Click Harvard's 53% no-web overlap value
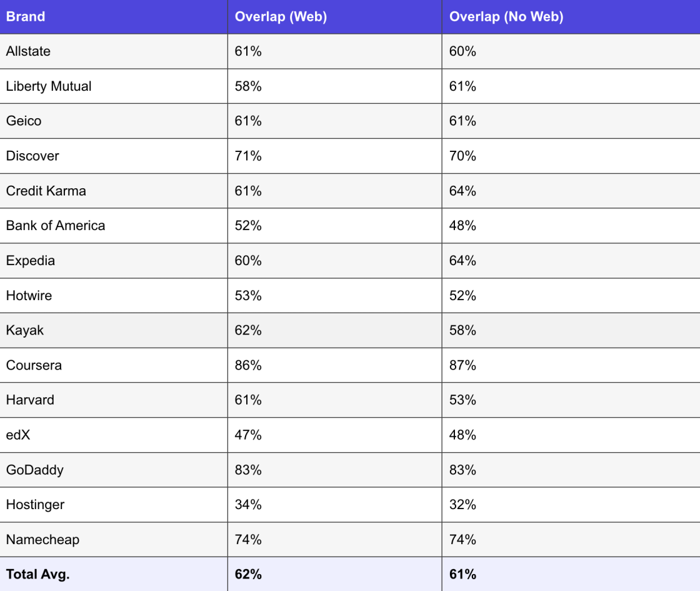The height and width of the screenshot is (591, 700). pyautogui.click(x=462, y=400)
